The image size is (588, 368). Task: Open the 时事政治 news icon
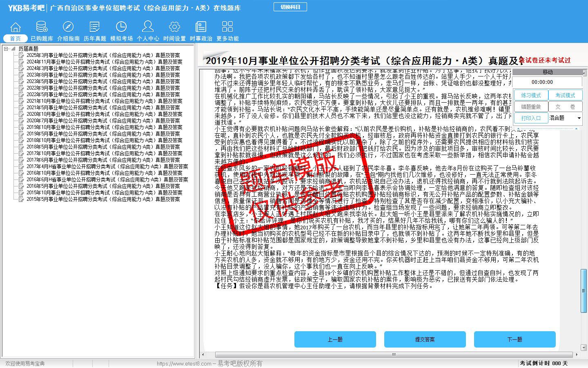201,27
